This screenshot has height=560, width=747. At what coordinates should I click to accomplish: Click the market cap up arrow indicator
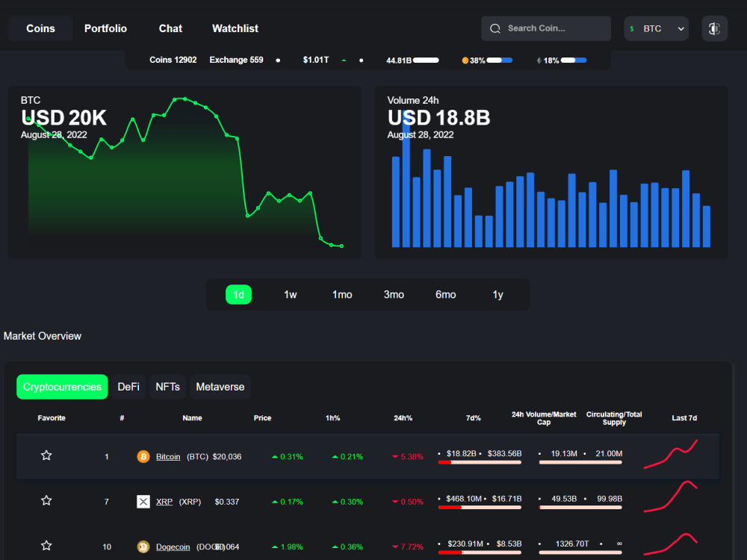coord(344,60)
